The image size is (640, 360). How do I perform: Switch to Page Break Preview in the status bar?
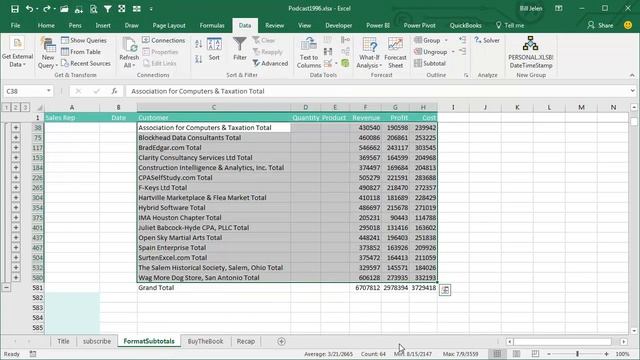535,354
